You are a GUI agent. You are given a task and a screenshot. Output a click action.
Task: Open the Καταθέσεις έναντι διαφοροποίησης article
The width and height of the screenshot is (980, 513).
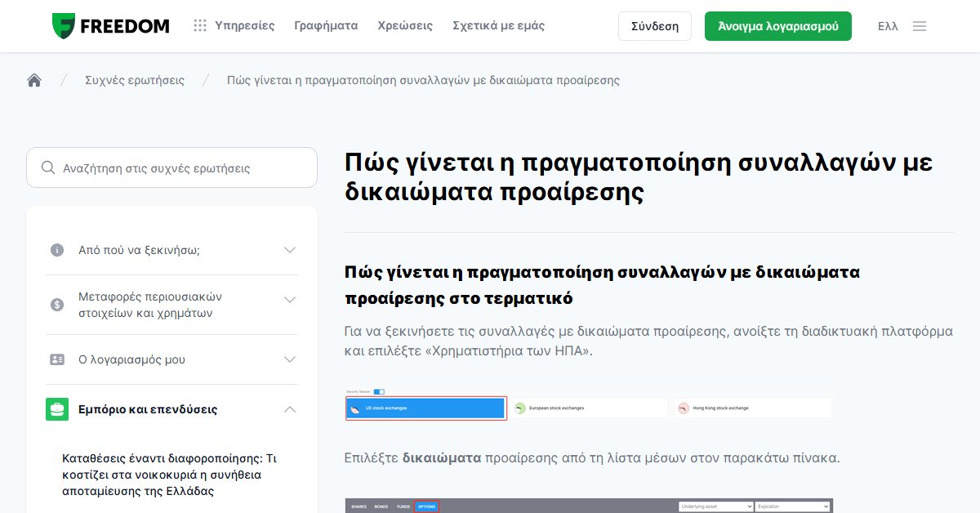point(171,475)
